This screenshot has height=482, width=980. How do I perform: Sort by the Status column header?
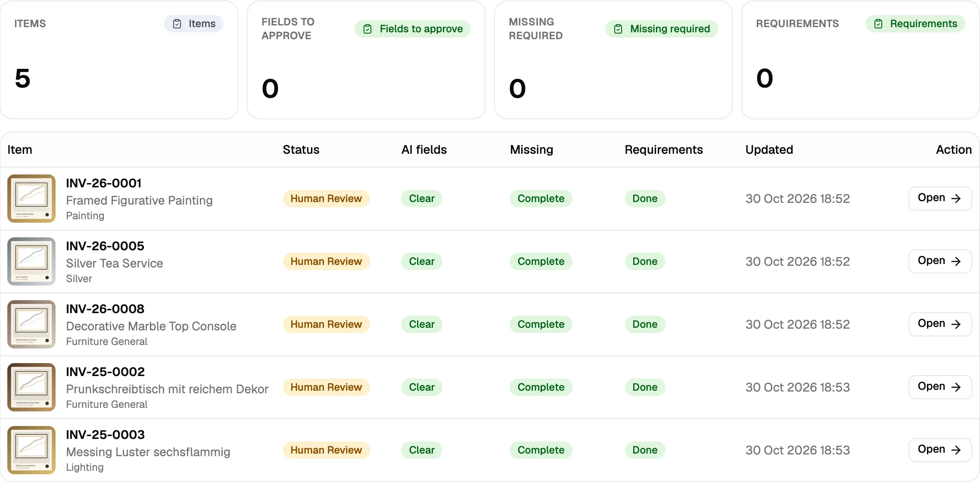pyautogui.click(x=301, y=149)
